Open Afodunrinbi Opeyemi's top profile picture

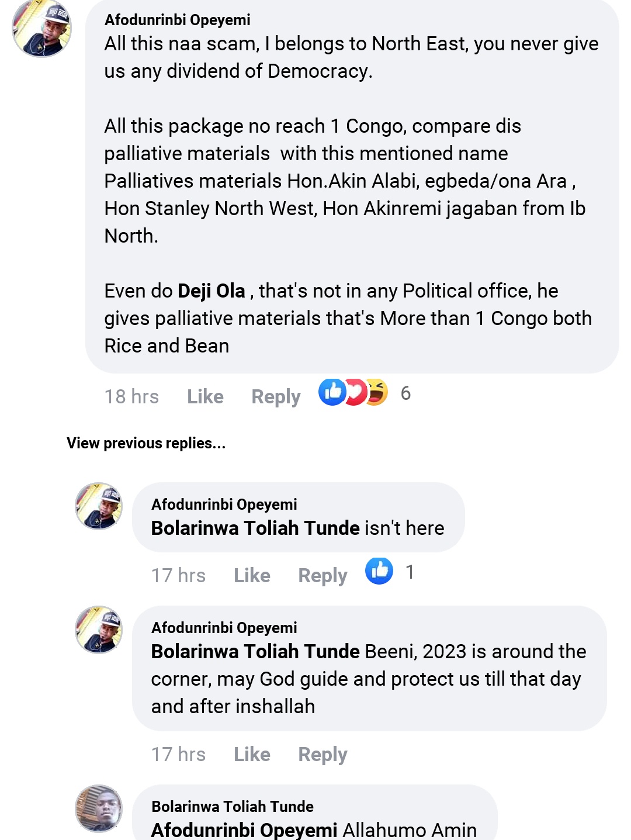pos(42,28)
